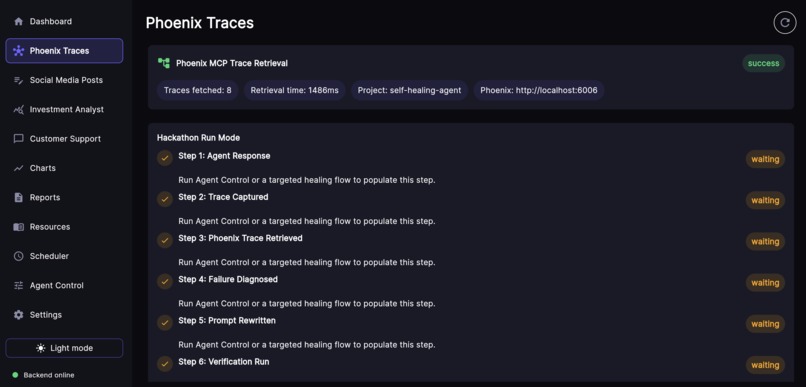The width and height of the screenshot is (806, 387).
Task: Click the Social Media Posts icon
Action: 19,80
